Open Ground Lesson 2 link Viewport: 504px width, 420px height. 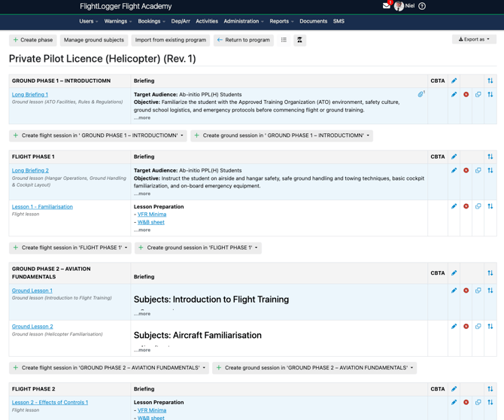(32, 327)
